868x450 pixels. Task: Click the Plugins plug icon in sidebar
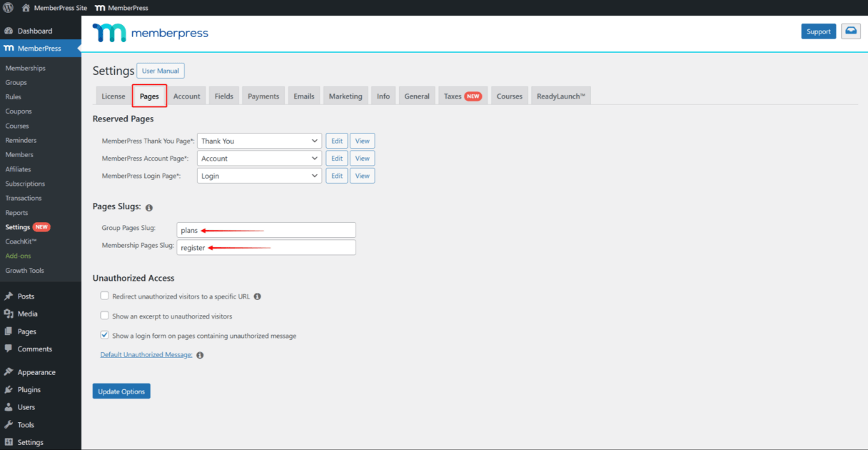click(x=9, y=390)
